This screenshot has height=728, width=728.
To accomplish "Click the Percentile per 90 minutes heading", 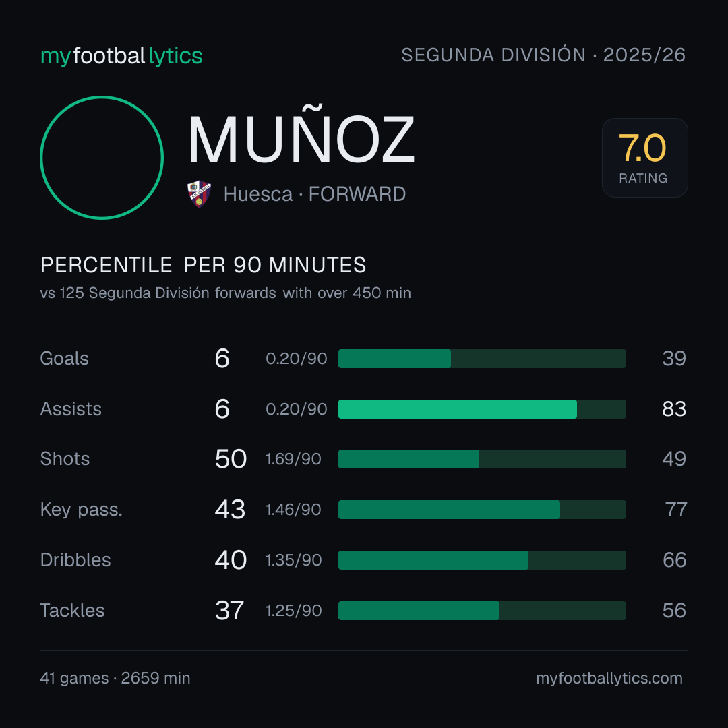I will [x=204, y=265].
